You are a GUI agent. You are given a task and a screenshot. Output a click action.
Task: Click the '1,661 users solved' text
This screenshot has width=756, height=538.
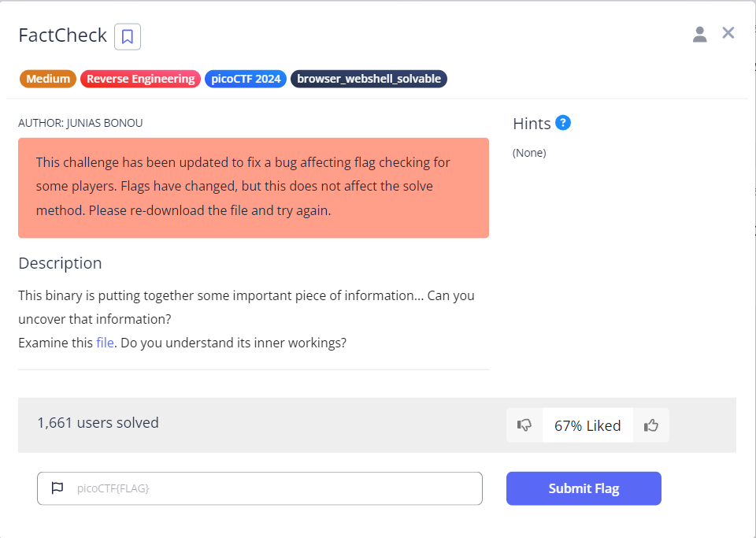[98, 423]
